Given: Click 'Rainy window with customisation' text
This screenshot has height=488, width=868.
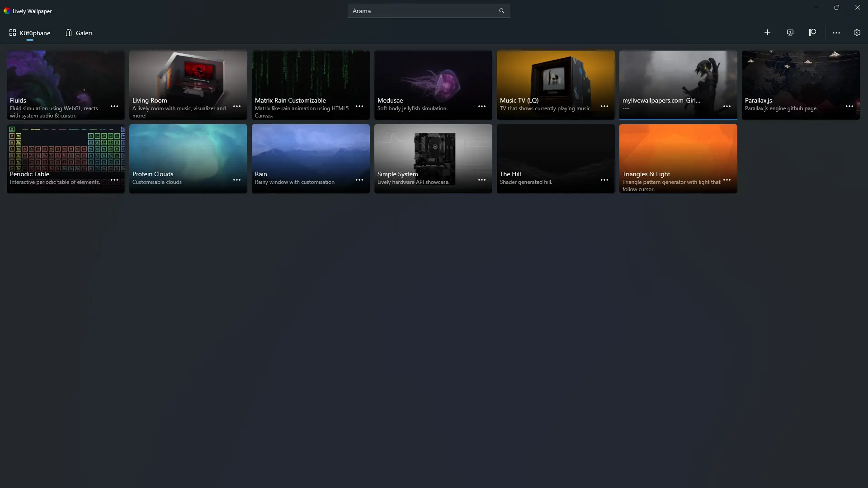Looking at the screenshot, I should tap(295, 182).
